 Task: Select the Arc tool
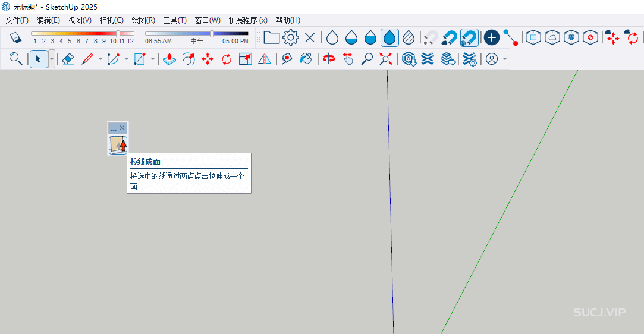(114, 59)
